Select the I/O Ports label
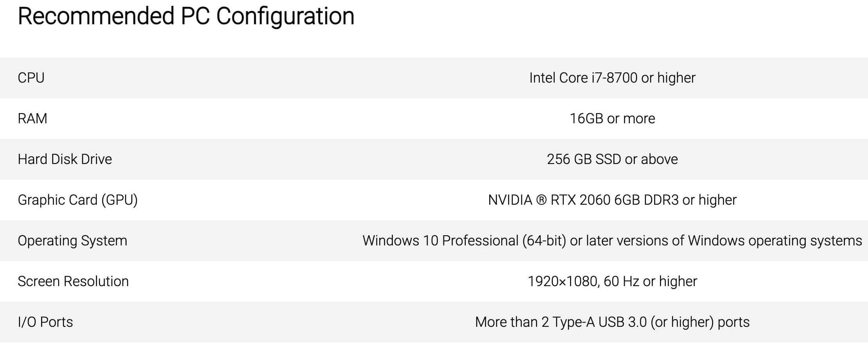Viewport: 868px width, 346px height. coord(45,322)
